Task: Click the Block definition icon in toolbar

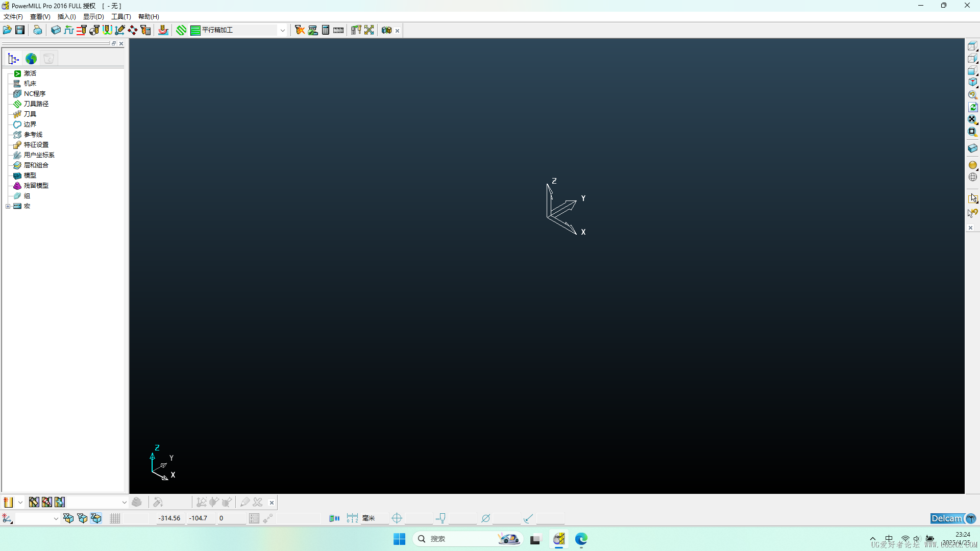Action: pyautogui.click(x=56, y=30)
